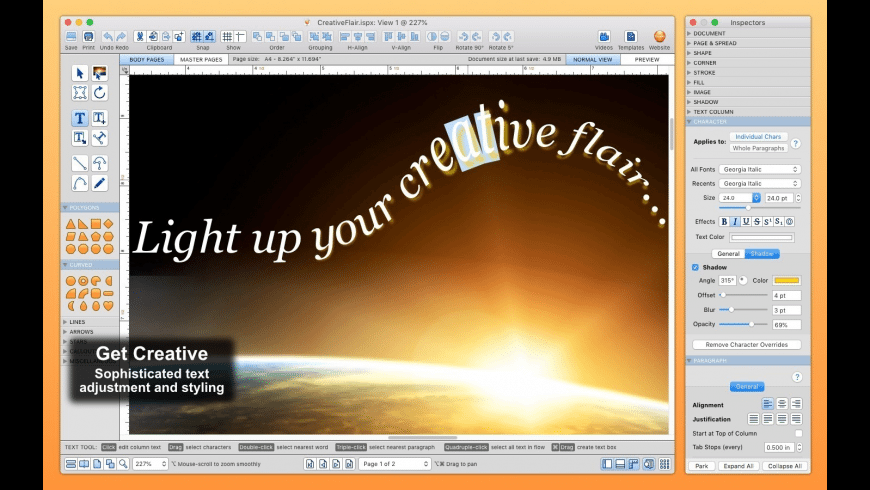The width and height of the screenshot is (870, 490).
Task: Click Remove Character Overrides button
Action: click(747, 344)
